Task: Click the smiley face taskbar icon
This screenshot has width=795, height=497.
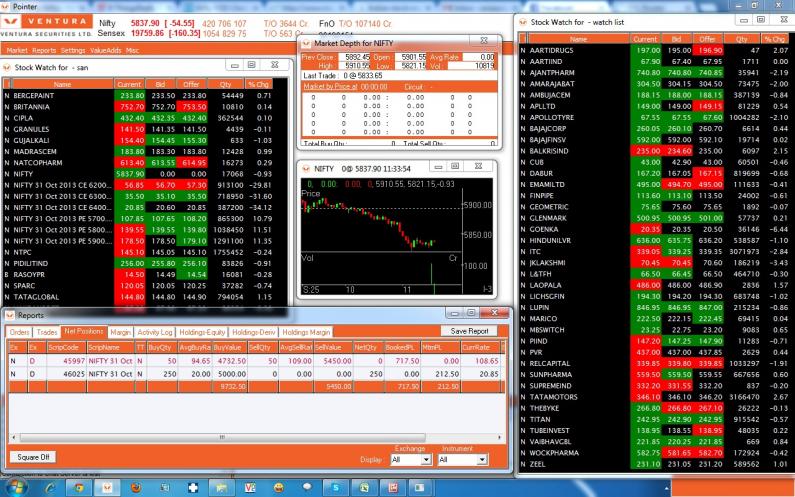Action: pyautogui.click(x=278, y=488)
